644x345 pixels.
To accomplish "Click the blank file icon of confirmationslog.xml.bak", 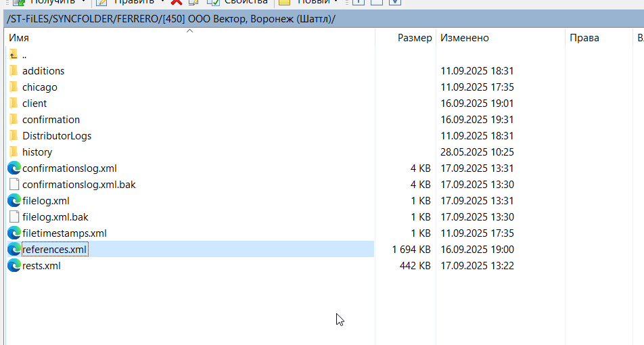I will click(14, 185).
